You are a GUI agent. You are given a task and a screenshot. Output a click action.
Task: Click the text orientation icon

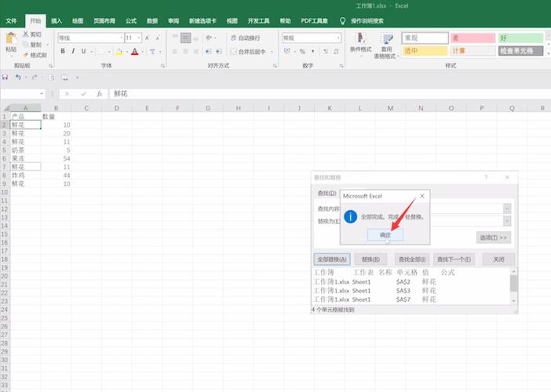click(210, 38)
